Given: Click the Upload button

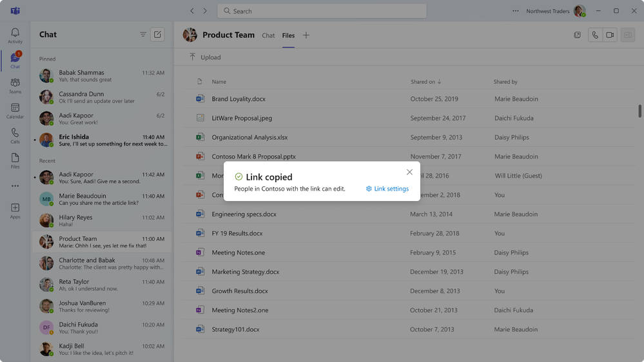Looking at the screenshot, I should (205, 57).
